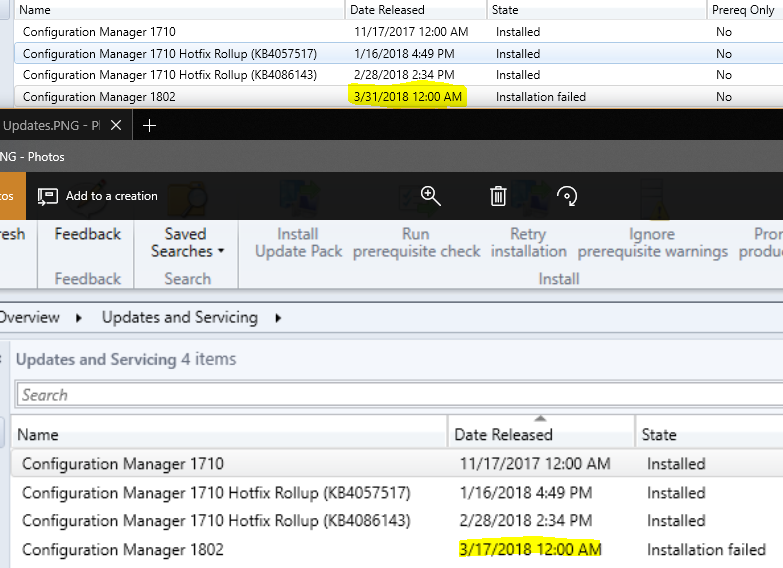The height and width of the screenshot is (568, 783).
Task: Click Retry installation
Action: [528, 242]
